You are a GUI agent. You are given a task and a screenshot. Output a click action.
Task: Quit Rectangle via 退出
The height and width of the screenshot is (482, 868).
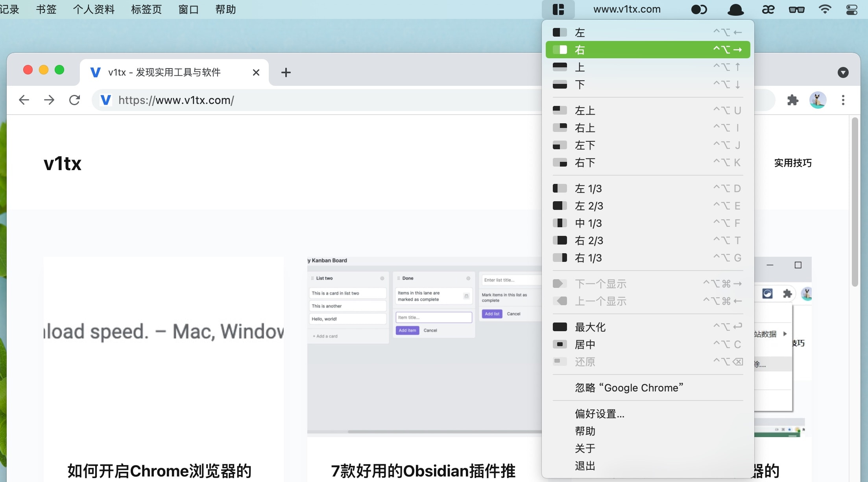pos(585,465)
